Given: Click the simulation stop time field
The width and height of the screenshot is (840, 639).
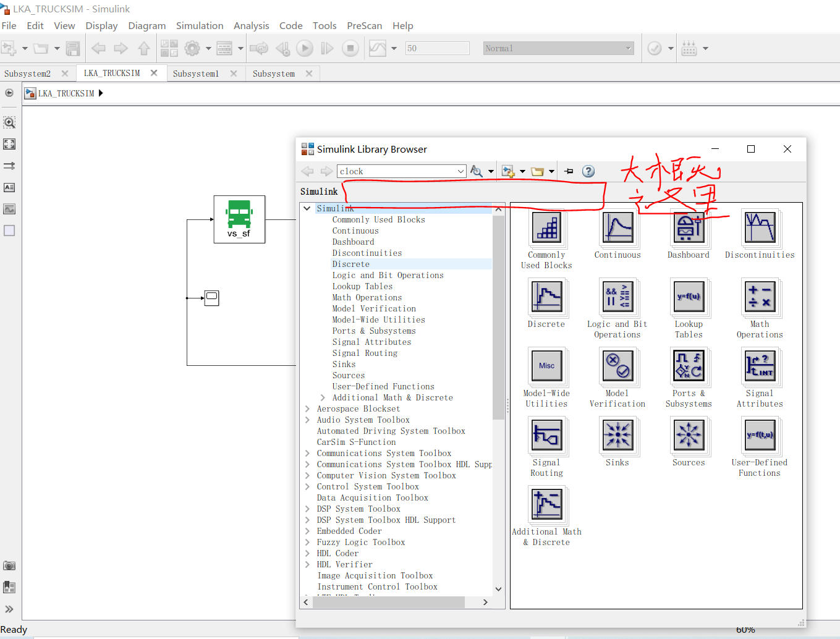Looking at the screenshot, I should (437, 48).
